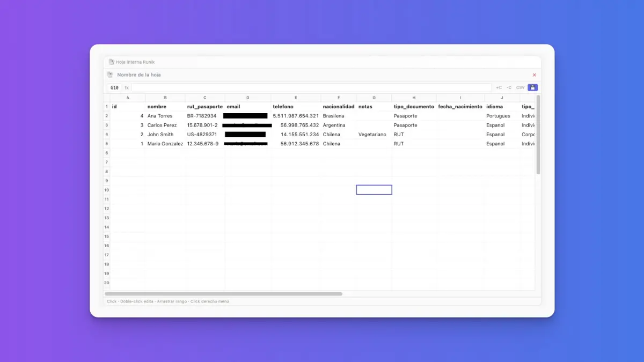Image resolution: width=644 pixels, height=362 pixels.
Task: Click the fx formula icon
Action: point(127,87)
